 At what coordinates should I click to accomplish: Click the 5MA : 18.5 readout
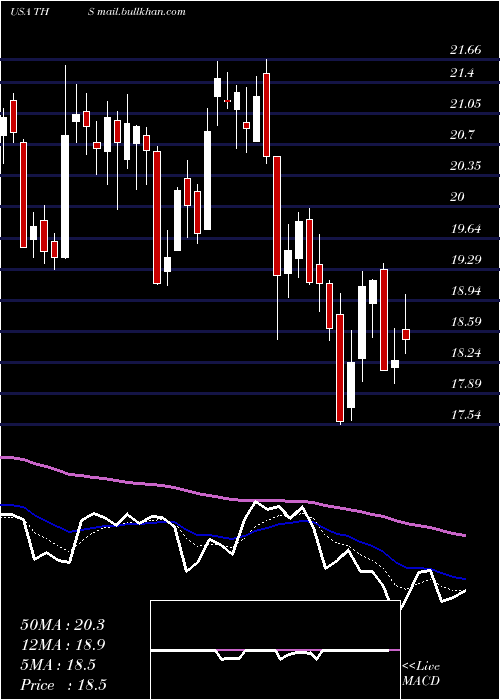tap(58, 665)
